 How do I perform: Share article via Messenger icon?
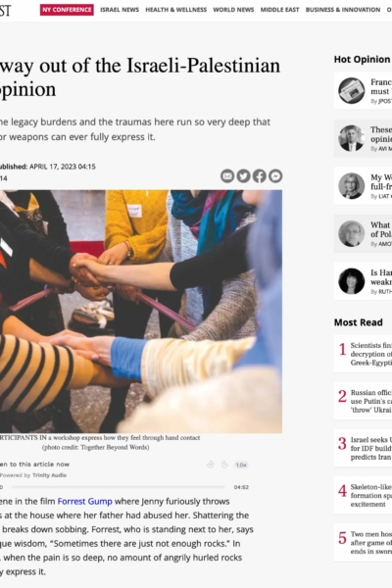click(x=275, y=175)
